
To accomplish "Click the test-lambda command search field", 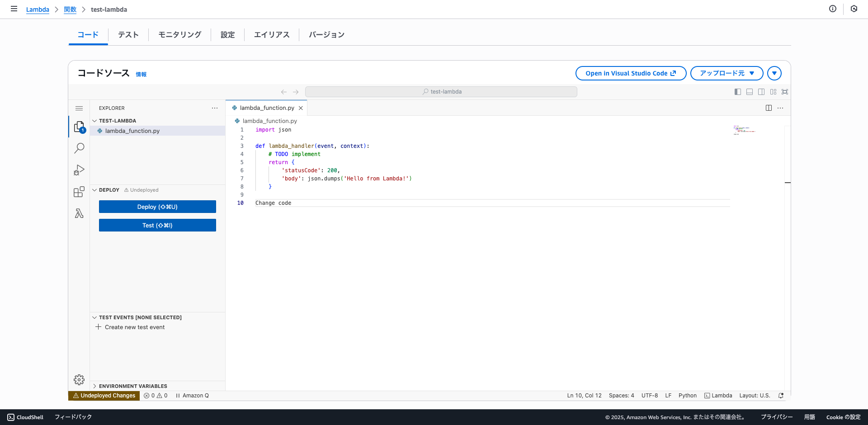I will tap(441, 92).
